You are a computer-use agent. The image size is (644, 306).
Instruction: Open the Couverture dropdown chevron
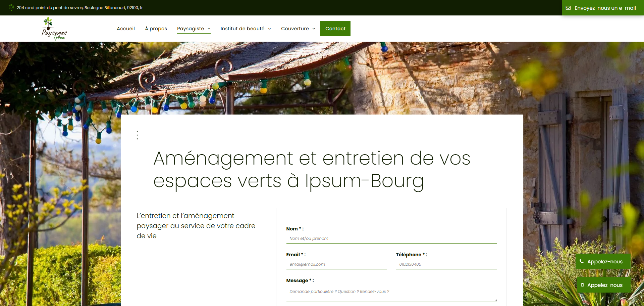[x=314, y=29]
